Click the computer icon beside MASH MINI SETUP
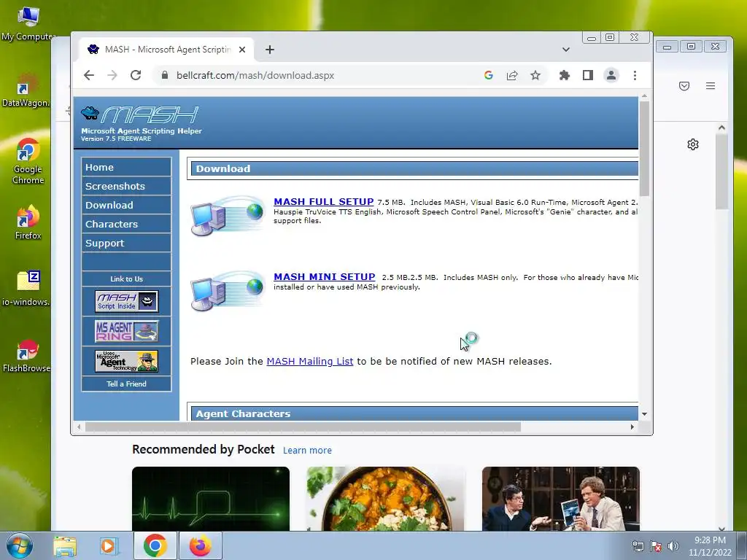This screenshot has height=560, width=747. pos(228,291)
